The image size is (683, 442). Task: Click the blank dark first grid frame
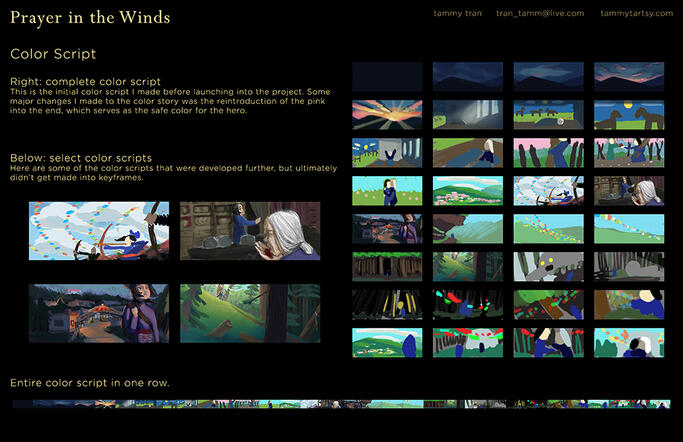pyautogui.click(x=387, y=77)
